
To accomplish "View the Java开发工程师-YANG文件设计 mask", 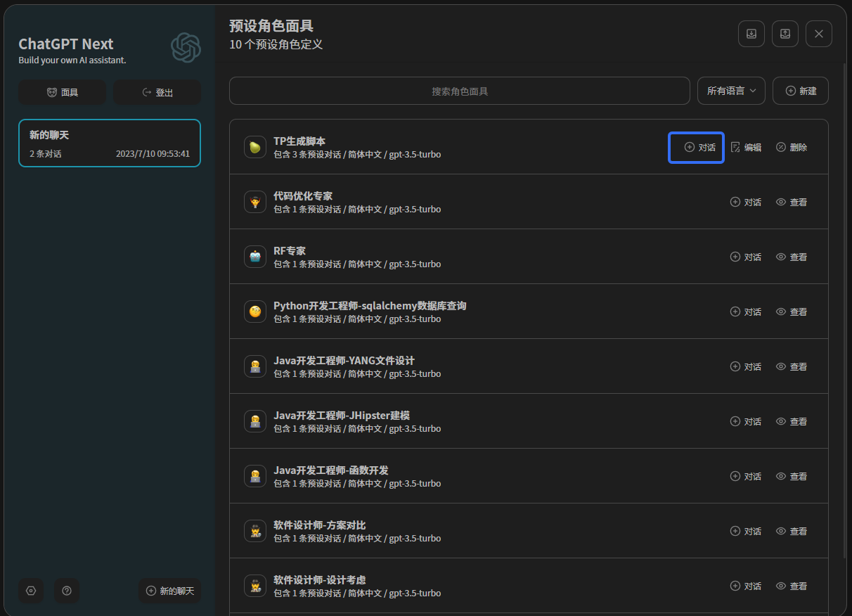I will (x=791, y=366).
